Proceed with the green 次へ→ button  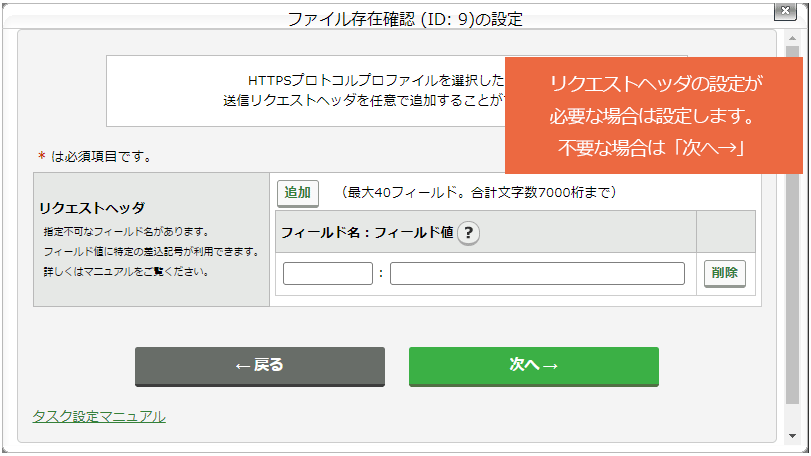click(x=534, y=366)
